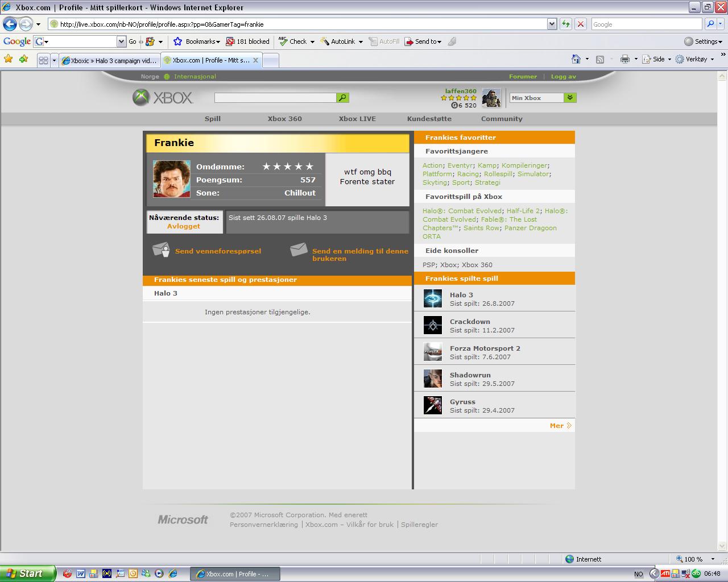
Task: Click Send venneforespørsel link
Action: point(218,251)
